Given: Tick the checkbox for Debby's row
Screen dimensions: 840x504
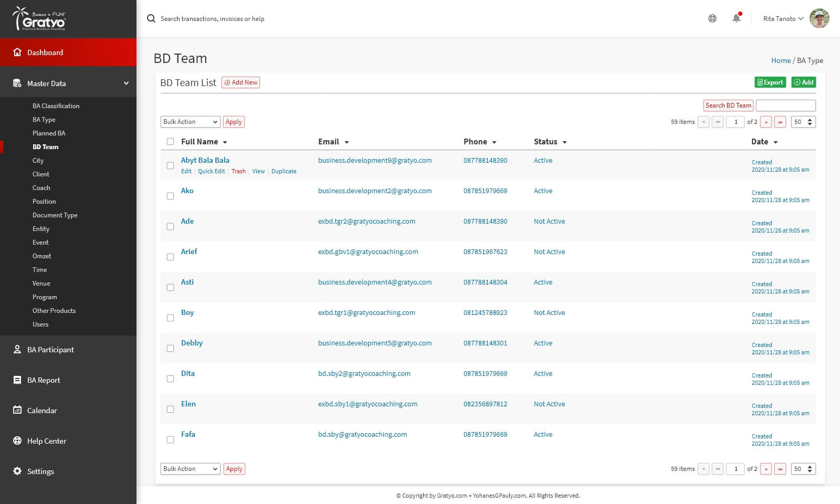Looking at the screenshot, I should tap(170, 348).
